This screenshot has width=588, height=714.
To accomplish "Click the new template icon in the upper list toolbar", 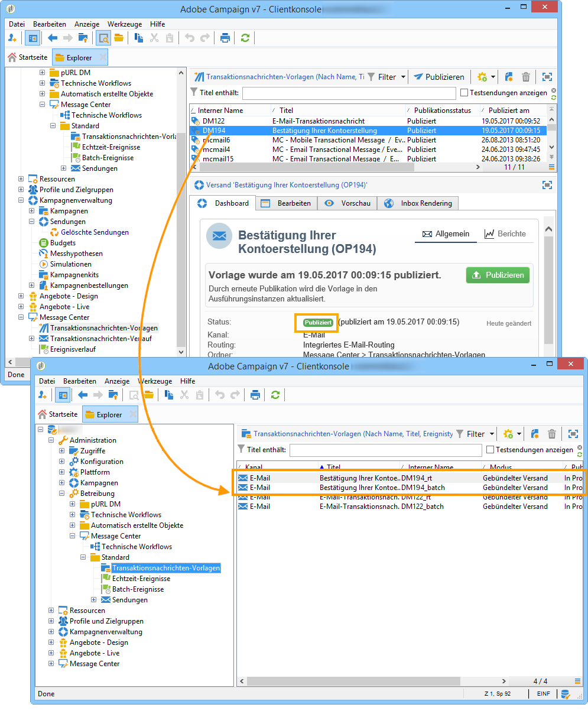I will click(x=508, y=77).
